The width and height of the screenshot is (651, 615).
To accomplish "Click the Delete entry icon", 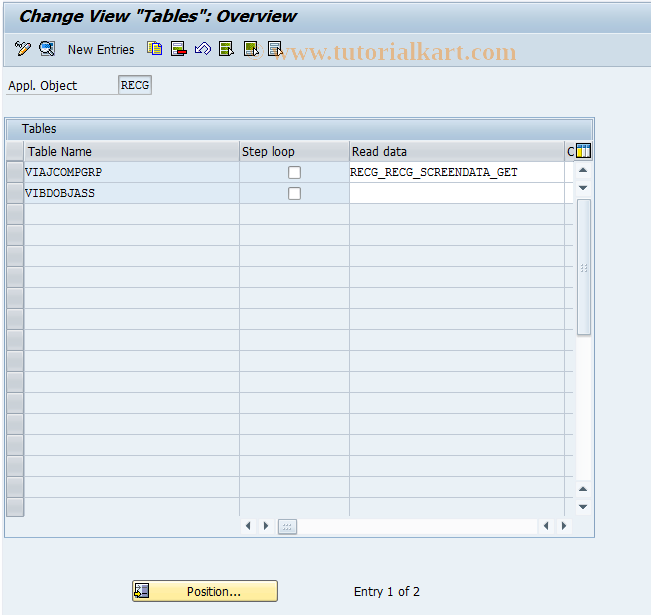I will [x=179, y=49].
